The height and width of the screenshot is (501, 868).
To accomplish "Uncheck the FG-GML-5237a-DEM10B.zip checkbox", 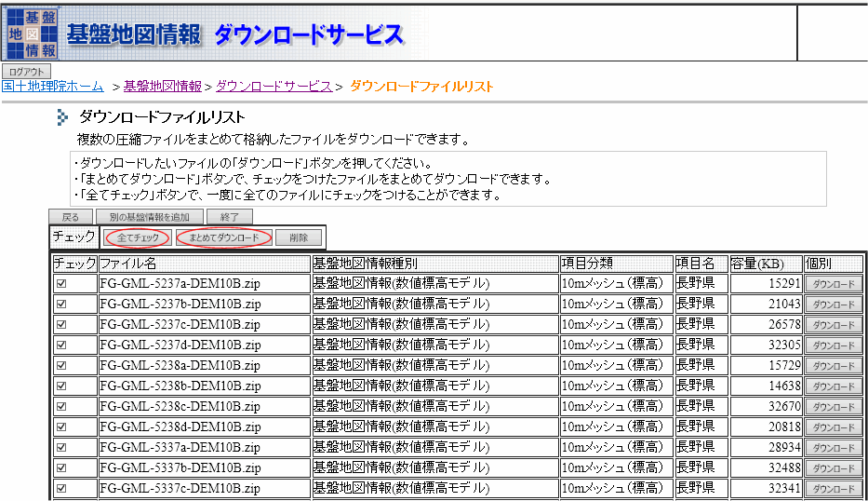I will 61,283.
